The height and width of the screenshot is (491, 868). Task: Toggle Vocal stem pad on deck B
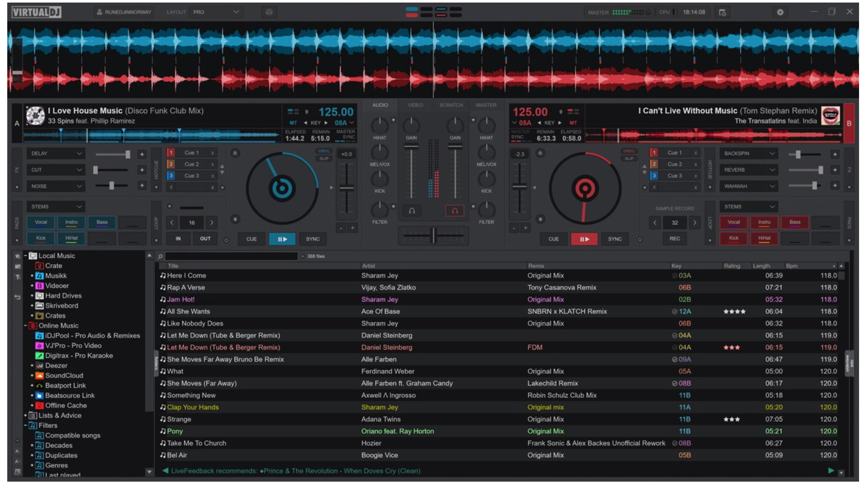[x=734, y=222]
